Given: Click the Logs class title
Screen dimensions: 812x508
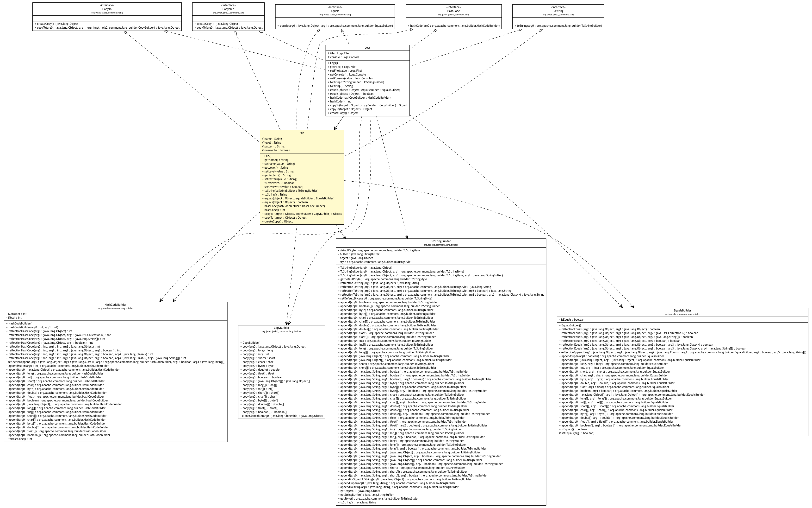Looking at the screenshot, I should click(x=368, y=48).
